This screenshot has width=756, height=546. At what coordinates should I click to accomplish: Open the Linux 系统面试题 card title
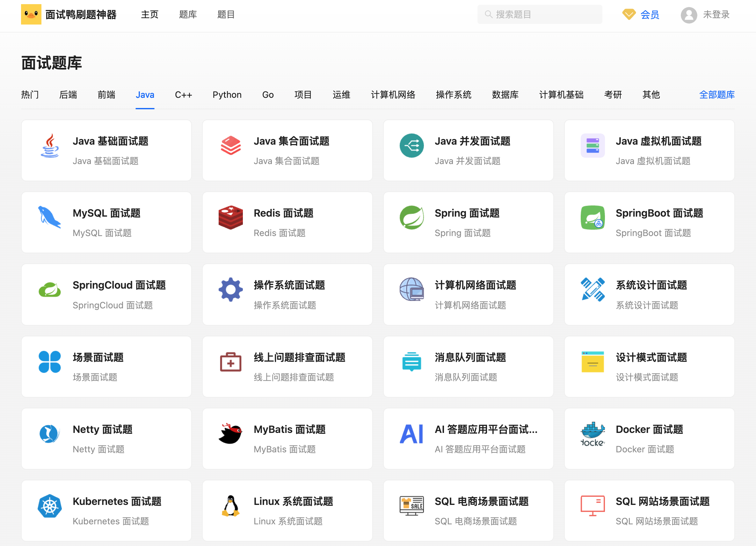293,501
